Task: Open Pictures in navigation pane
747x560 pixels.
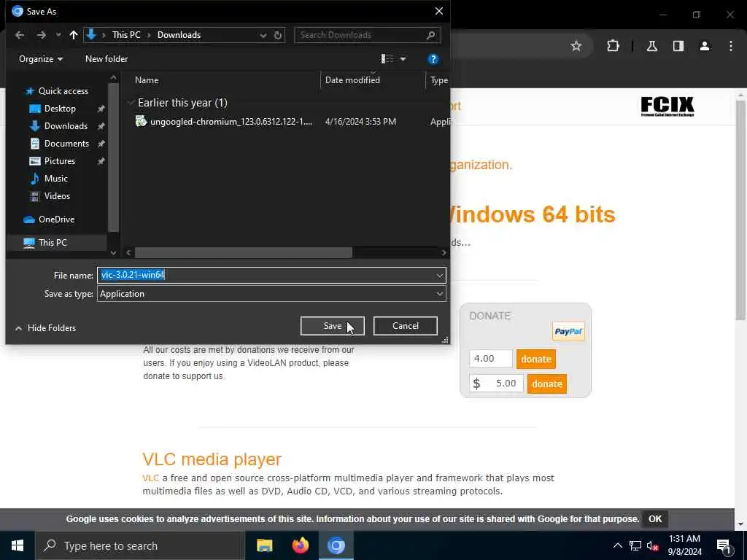Action: click(x=60, y=161)
